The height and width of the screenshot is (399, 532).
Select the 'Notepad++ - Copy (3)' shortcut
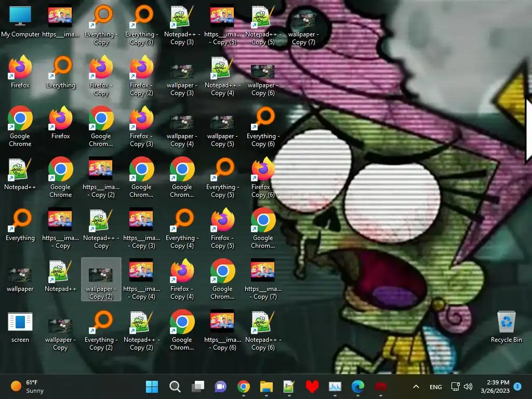(182, 25)
